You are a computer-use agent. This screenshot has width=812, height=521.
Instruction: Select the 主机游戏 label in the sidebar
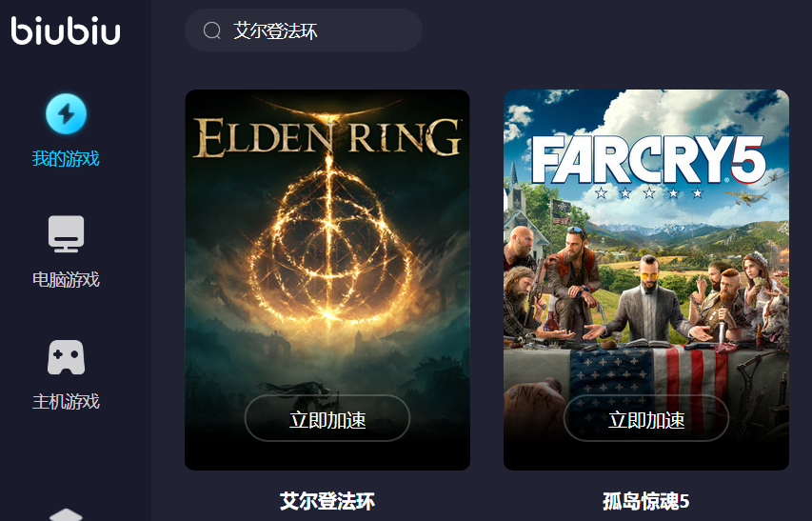[x=66, y=401]
